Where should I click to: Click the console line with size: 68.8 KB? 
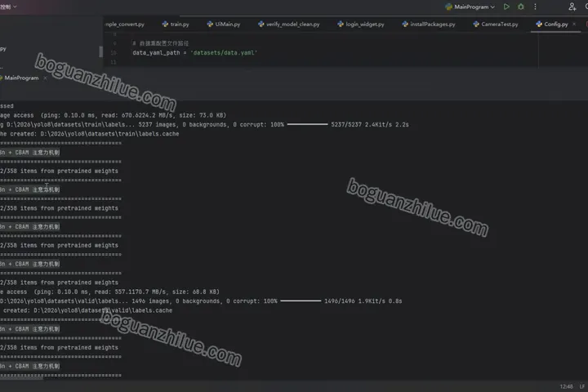110,292
